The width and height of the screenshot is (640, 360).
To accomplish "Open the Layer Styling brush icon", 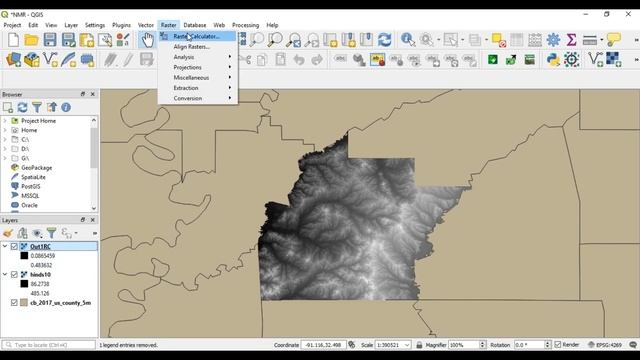I will tap(8, 233).
